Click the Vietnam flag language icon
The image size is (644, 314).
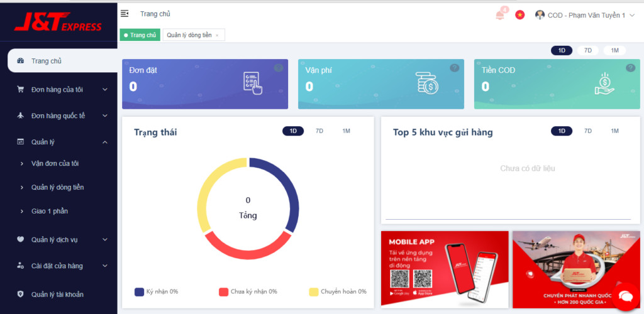519,15
